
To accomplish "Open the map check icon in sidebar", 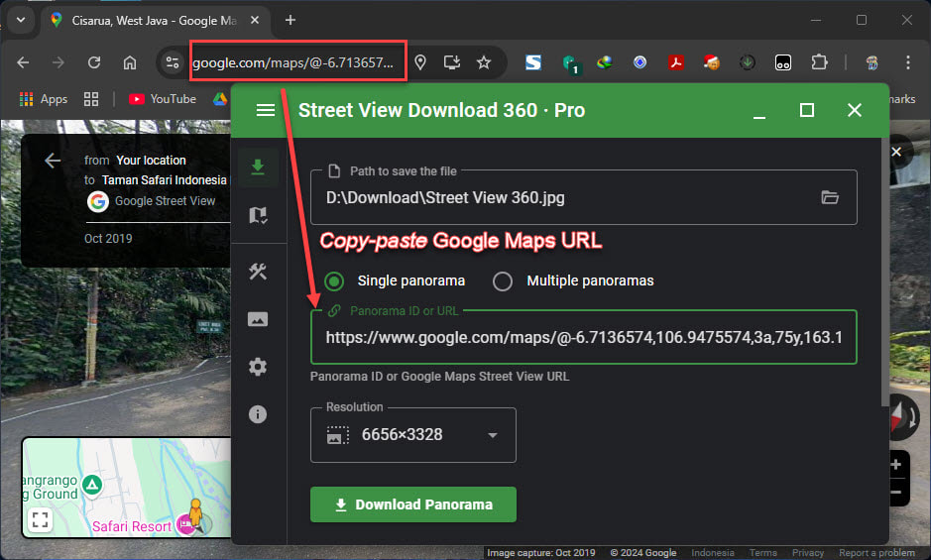I will (x=258, y=215).
